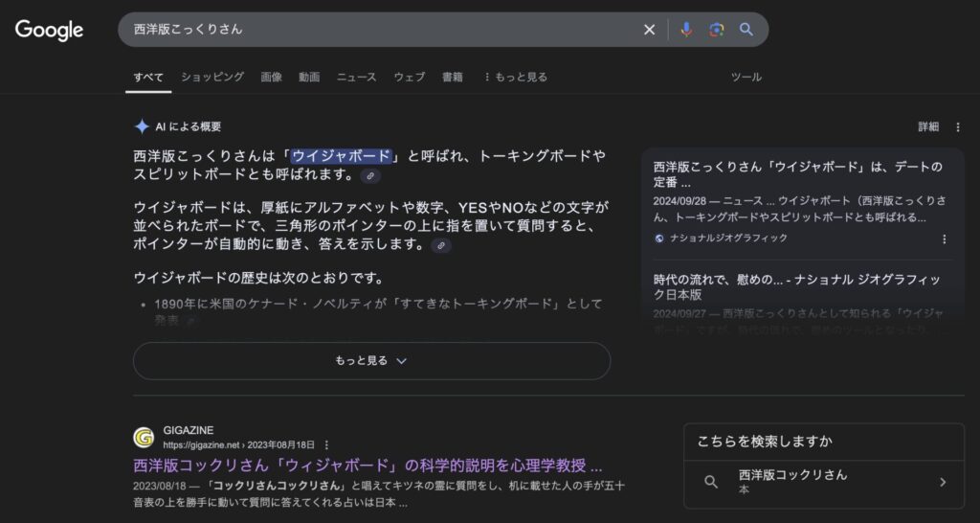The width and height of the screenshot is (980, 523).
Task: Open three-dot menu beside GIGAZINE URL
Action: tap(326, 444)
